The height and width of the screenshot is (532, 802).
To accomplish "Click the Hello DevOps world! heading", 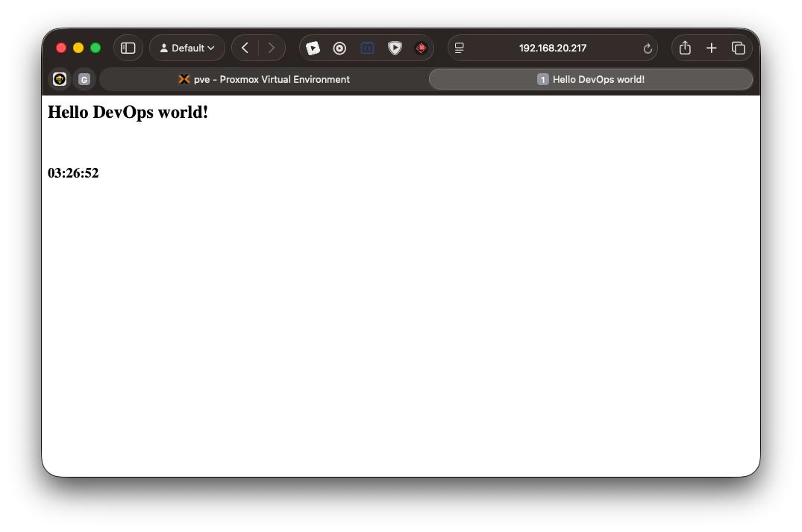I will click(x=128, y=112).
